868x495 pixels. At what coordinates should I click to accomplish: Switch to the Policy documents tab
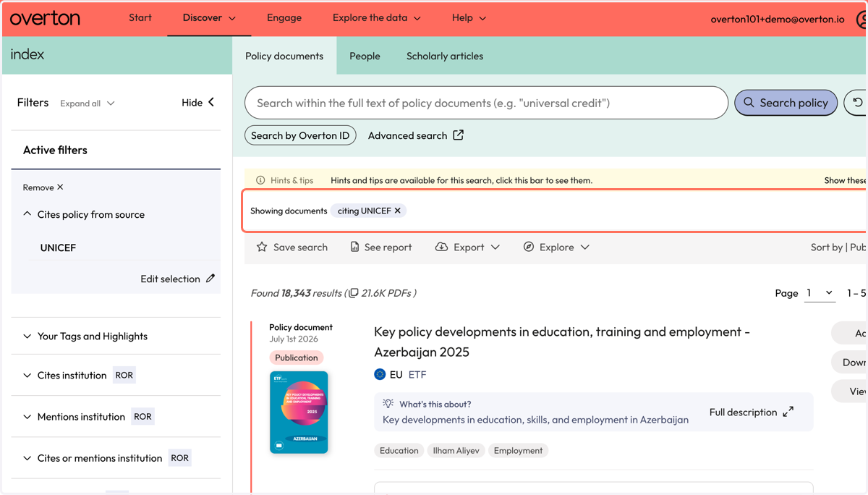pos(284,56)
